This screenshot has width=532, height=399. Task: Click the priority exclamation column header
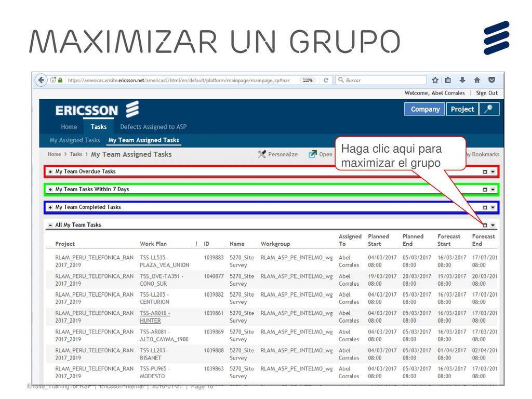coord(196,244)
